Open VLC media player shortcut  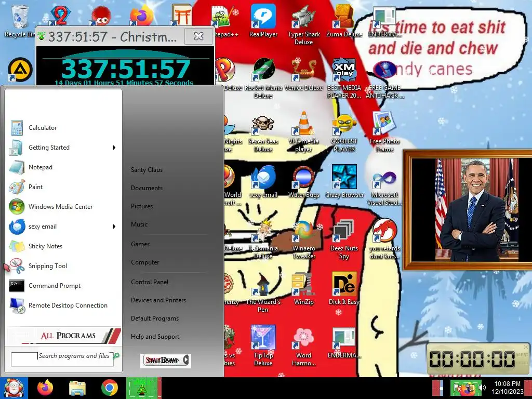point(303,131)
